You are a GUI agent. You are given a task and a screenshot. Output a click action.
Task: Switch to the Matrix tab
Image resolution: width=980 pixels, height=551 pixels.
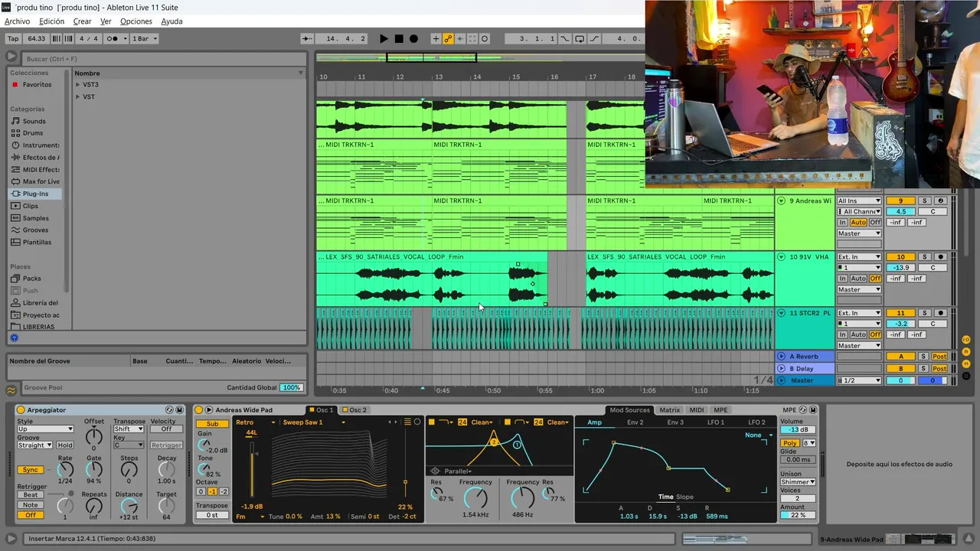coord(670,410)
